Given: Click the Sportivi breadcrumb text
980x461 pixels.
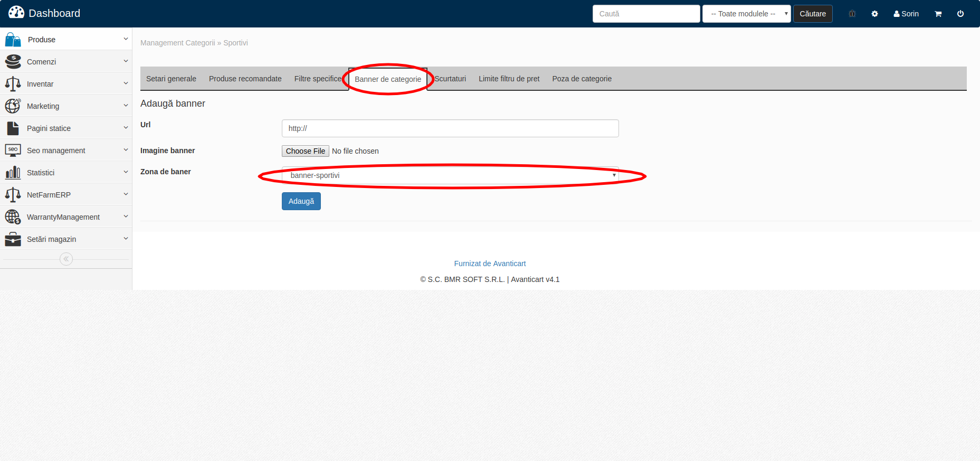Looking at the screenshot, I should click(235, 43).
